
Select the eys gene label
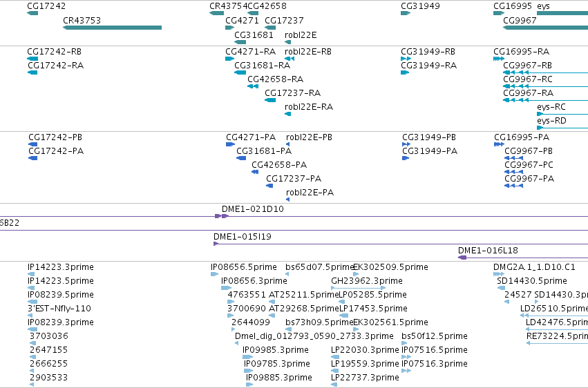click(x=543, y=6)
